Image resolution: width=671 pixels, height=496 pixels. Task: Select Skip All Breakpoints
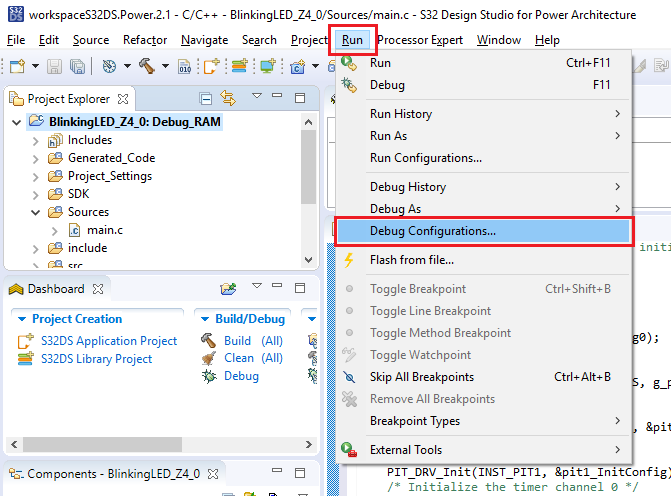[484, 377]
